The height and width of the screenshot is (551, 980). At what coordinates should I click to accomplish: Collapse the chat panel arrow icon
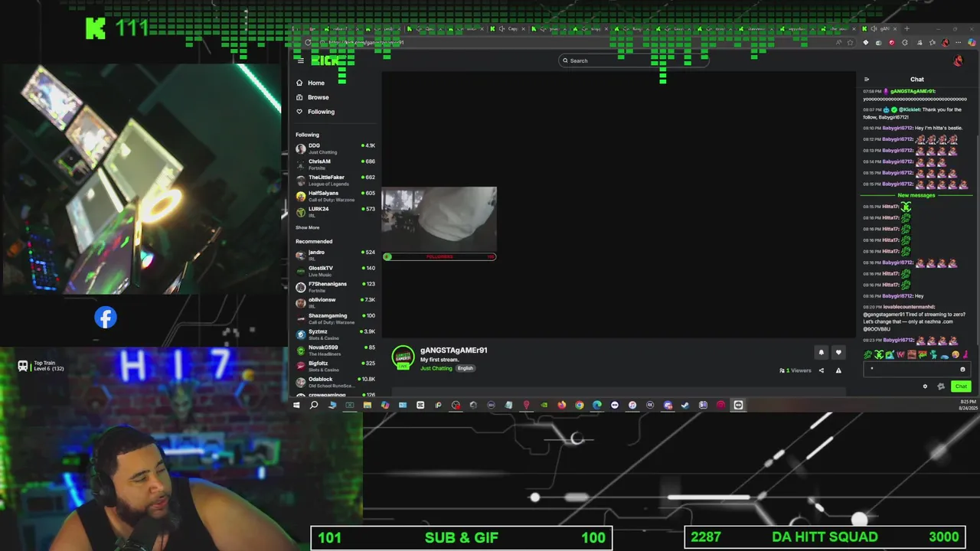pyautogui.click(x=867, y=80)
